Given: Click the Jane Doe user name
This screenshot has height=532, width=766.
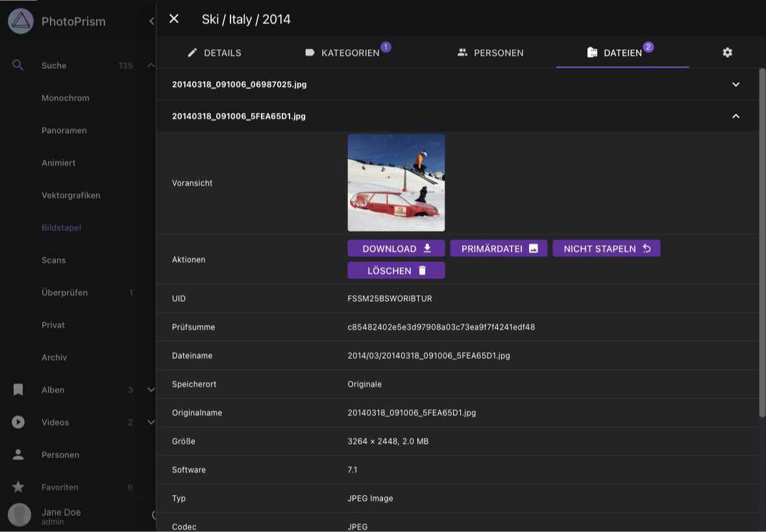Looking at the screenshot, I should tap(61, 512).
